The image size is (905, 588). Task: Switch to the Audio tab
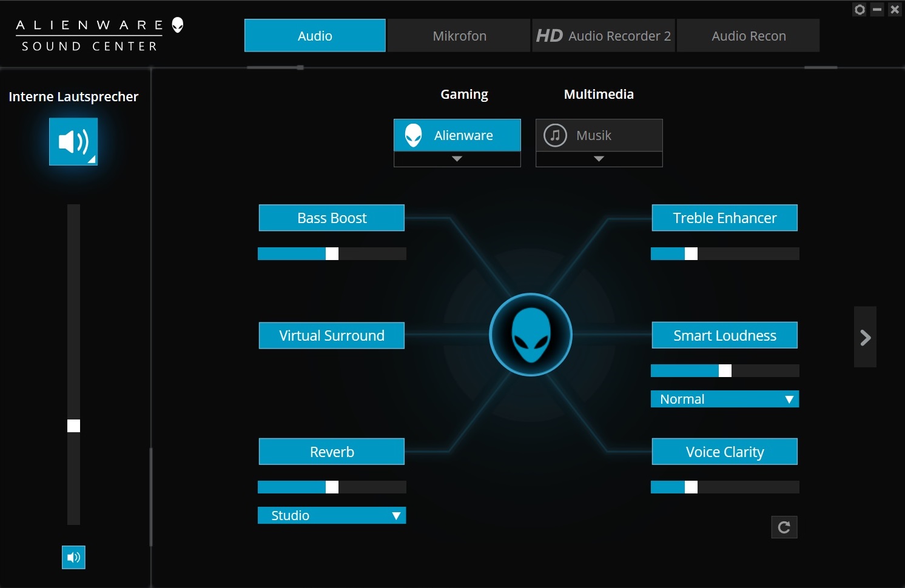point(315,36)
